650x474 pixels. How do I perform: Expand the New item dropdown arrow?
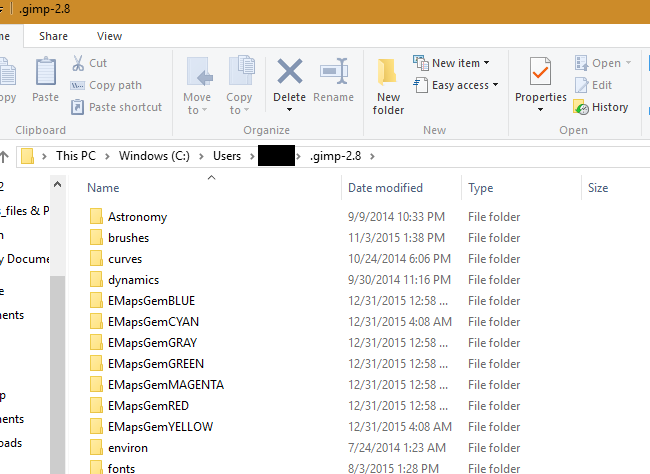tap(487, 63)
